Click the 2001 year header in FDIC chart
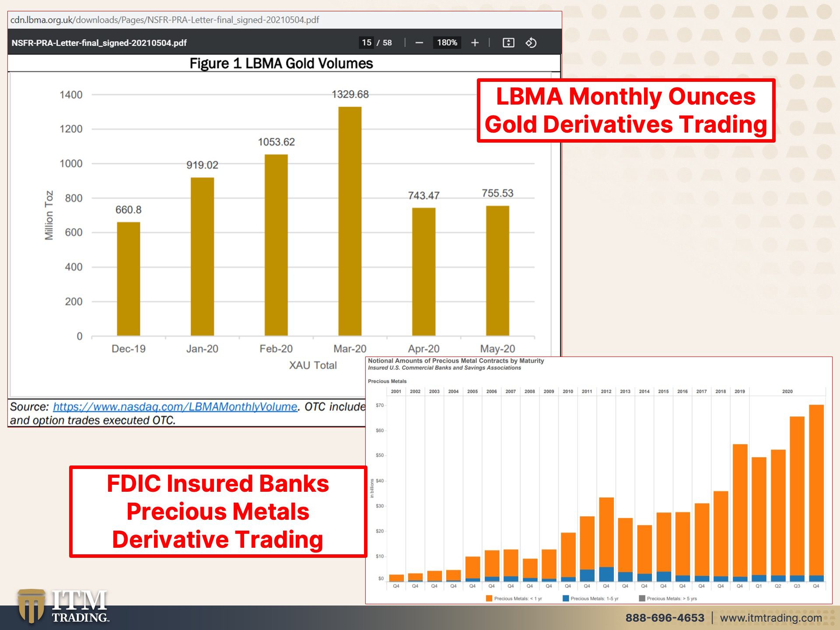Viewport: 840px width, 630px height. (396, 391)
